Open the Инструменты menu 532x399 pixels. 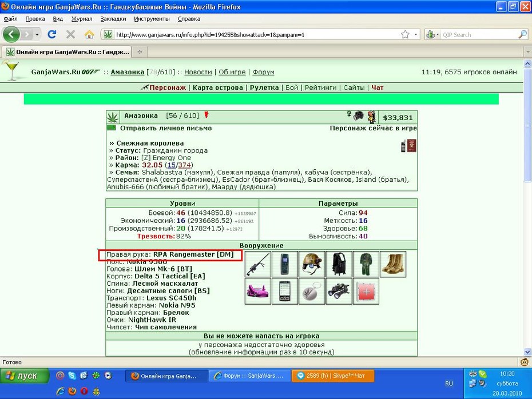[x=152, y=19]
